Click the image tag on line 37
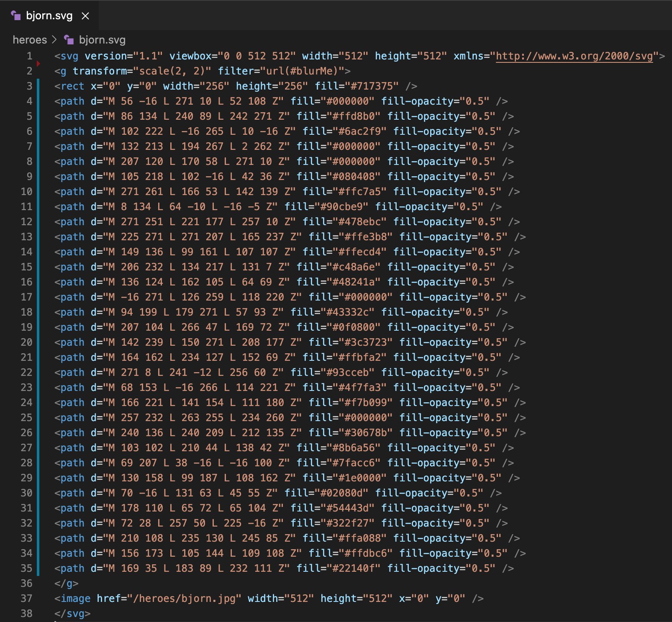The width and height of the screenshot is (672, 622). point(75,599)
